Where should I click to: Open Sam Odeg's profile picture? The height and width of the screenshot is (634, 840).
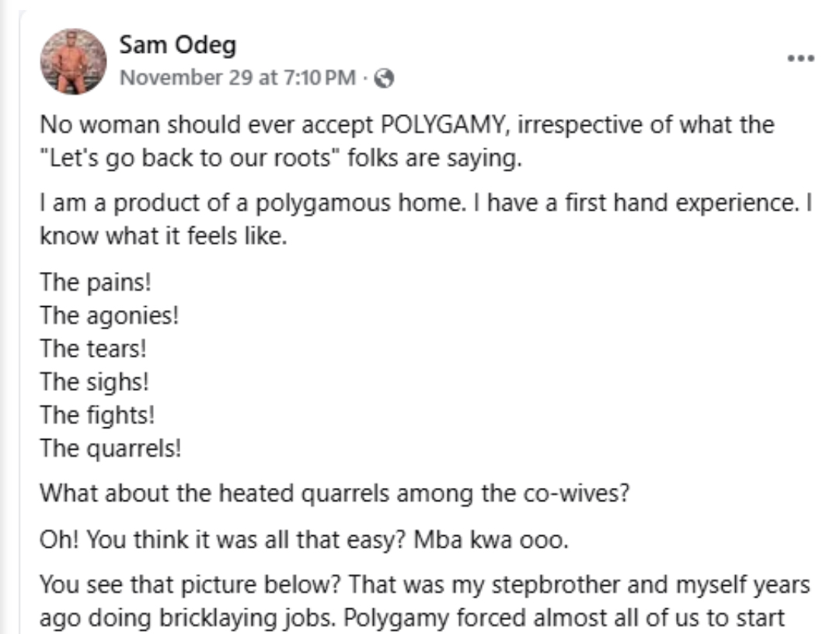[x=73, y=61]
